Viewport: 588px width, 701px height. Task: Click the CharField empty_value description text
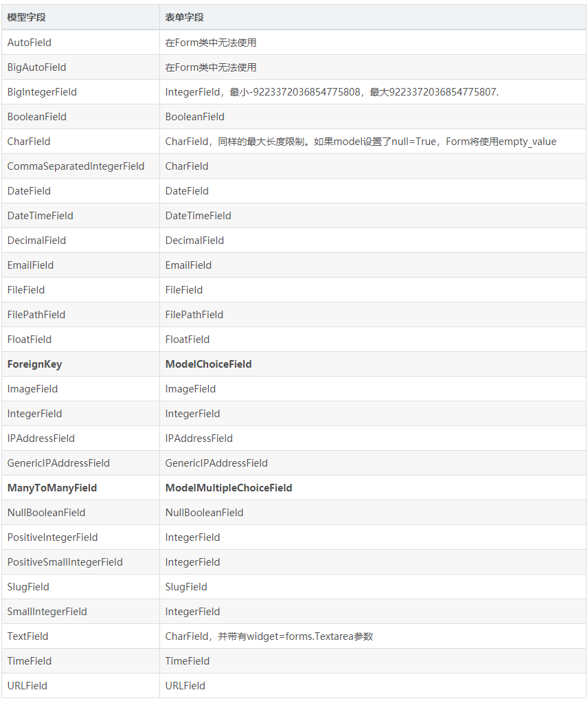pyautogui.click(x=361, y=142)
